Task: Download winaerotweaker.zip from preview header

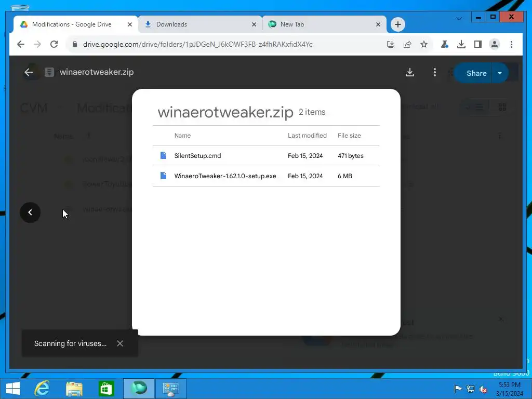Action: 410,72
